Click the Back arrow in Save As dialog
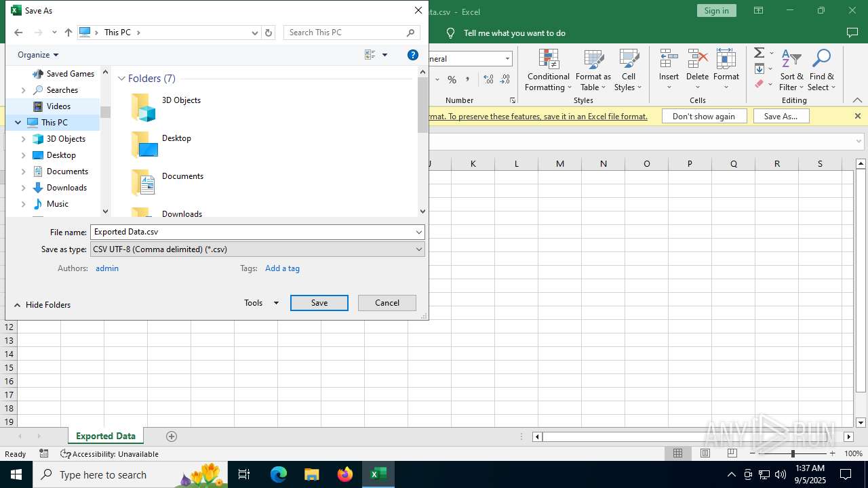 click(18, 33)
